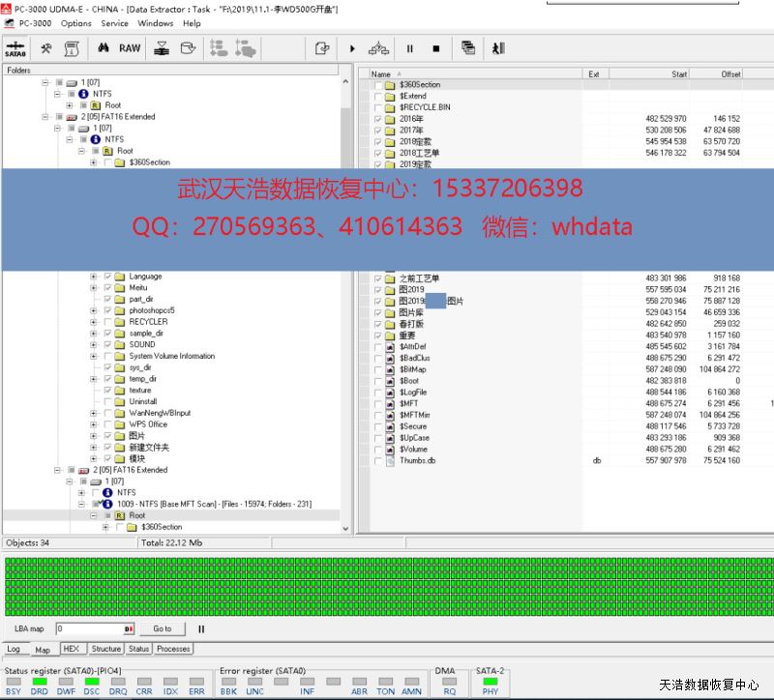Toggle the checkbox next to Thumbs.db
774x700 pixels.
pos(378,461)
